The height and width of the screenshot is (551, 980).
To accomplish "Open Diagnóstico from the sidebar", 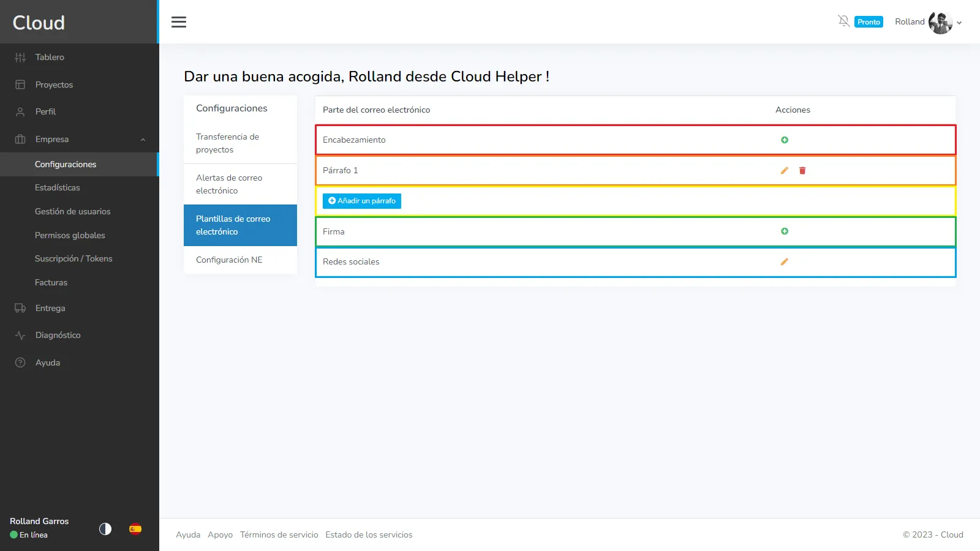I will (x=58, y=335).
